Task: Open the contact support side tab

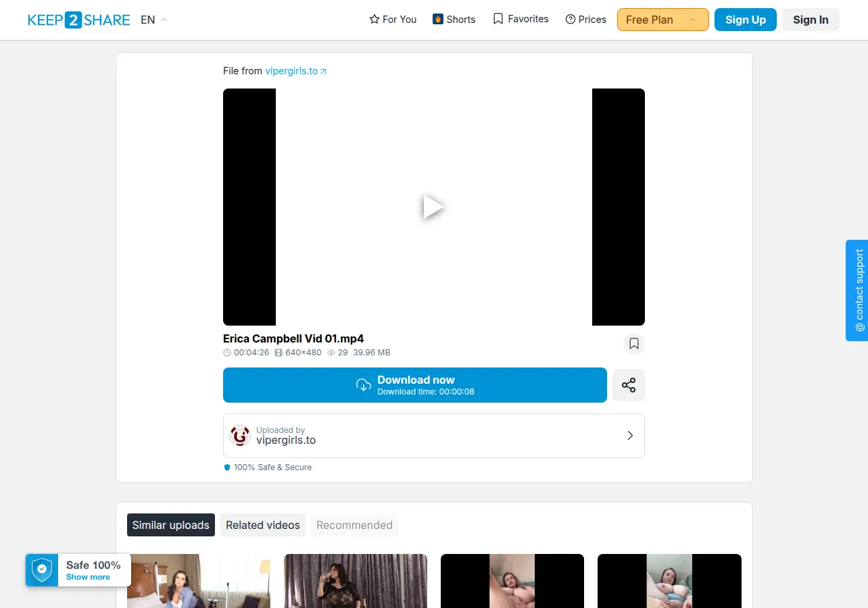Action: tap(857, 290)
